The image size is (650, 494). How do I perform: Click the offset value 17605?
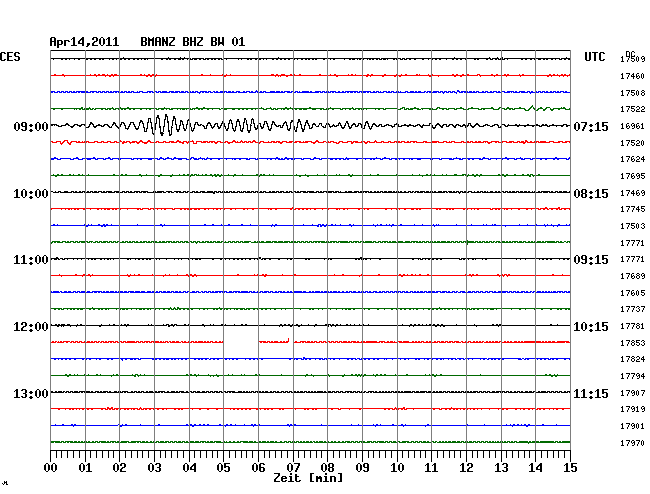[x=633, y=293]
